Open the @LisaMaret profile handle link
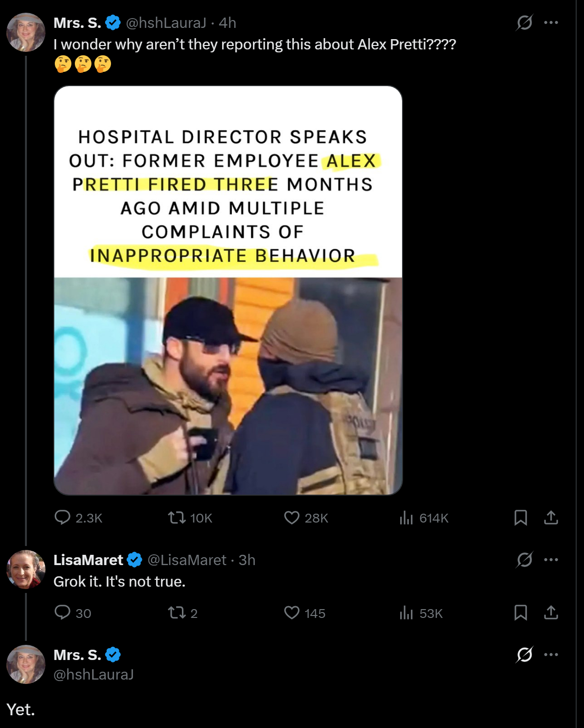This screenshot has width=584, height=728. [x=187, y=560]
